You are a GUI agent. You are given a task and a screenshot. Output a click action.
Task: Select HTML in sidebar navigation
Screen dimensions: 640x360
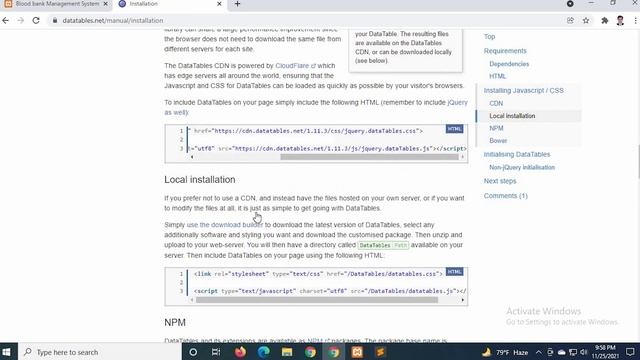coord(497,76)
